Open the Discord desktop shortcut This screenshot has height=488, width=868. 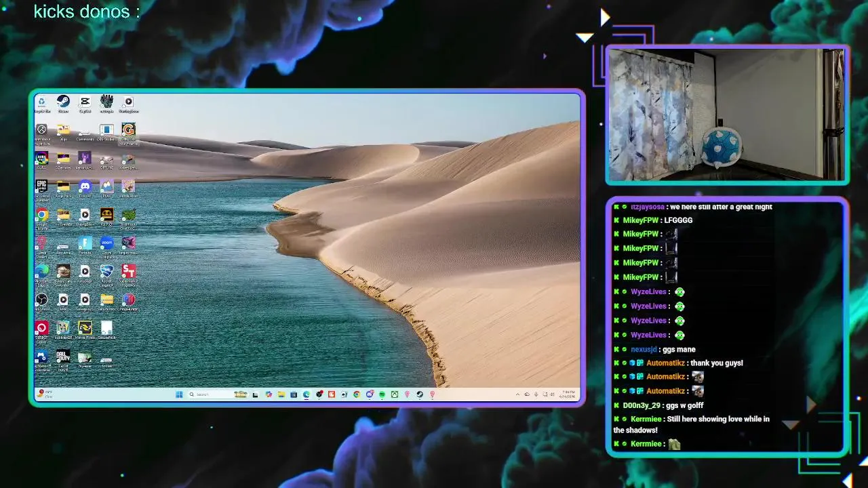click(85, 187)
